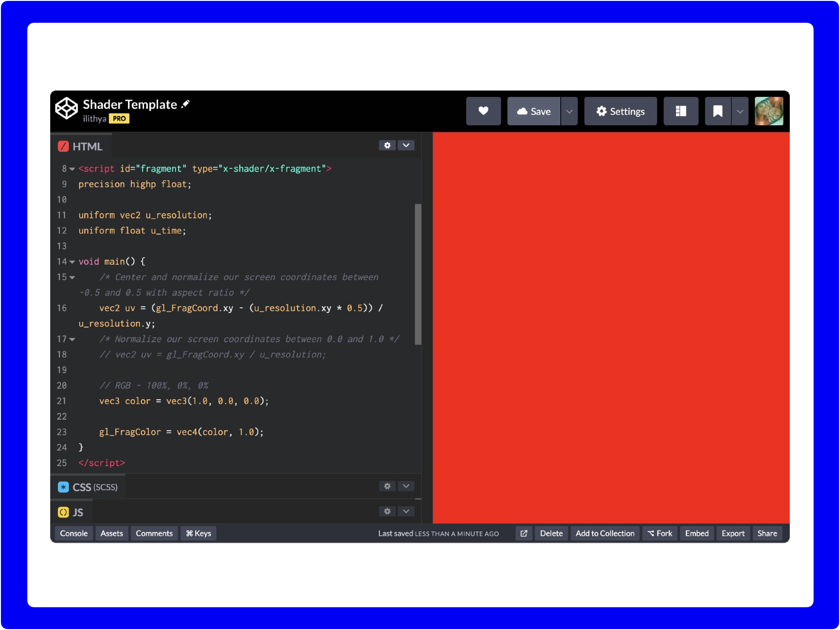Click 'uniform float u_time;' on line 12
Screen dimensions: 840x630
click(132, 231)
